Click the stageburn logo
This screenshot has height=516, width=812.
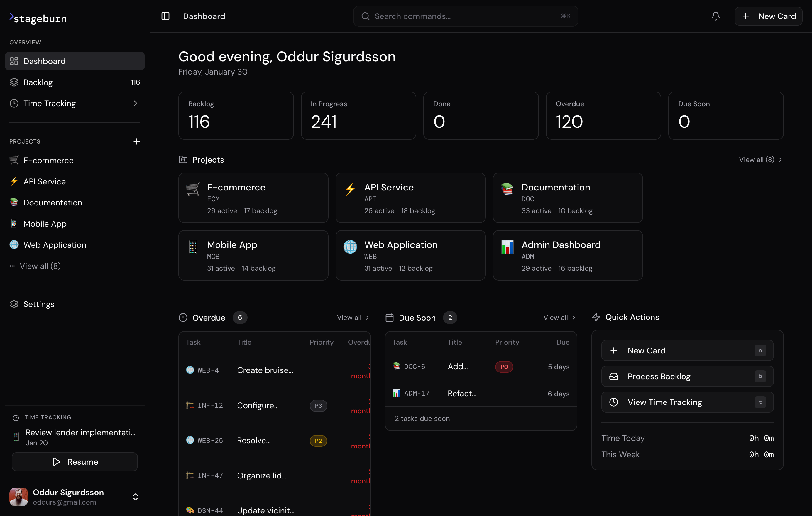point(38,18)
